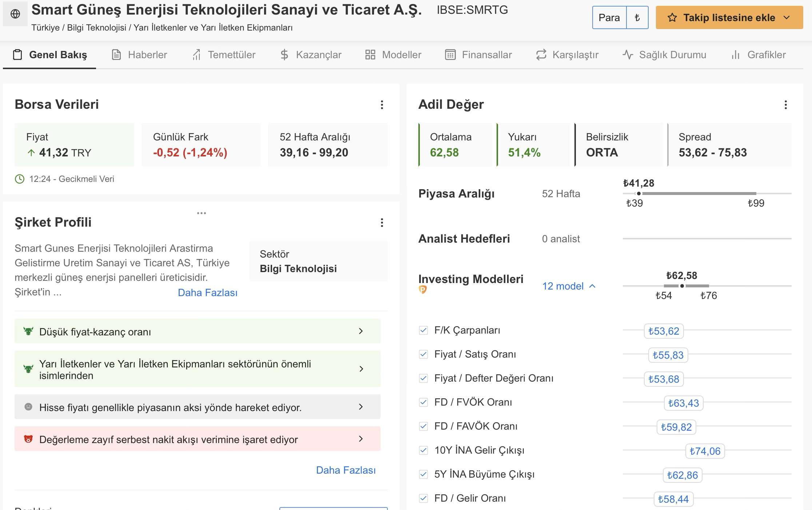Open the Borsa Verileri three-dot menu
This screenshot has height=510, width=812.
(x=382, y=105)
